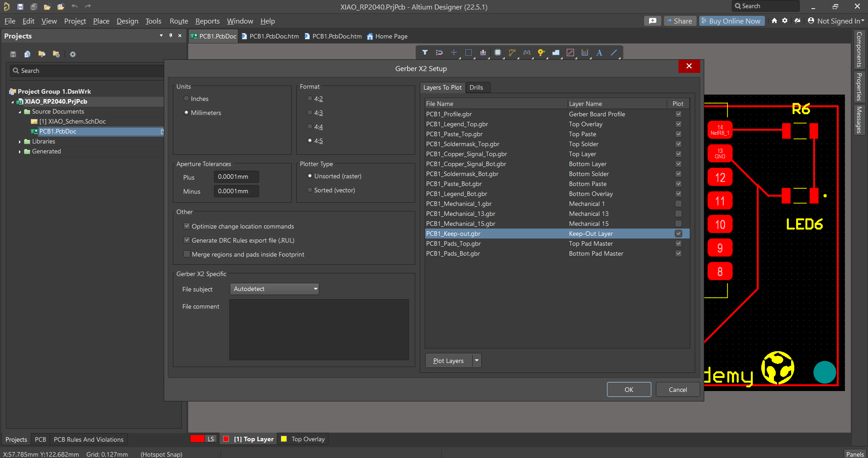Switch to the Home Page document tab
Image resolution: width=868 pixels, height=458 pixels.
click(x=387, y=36)
